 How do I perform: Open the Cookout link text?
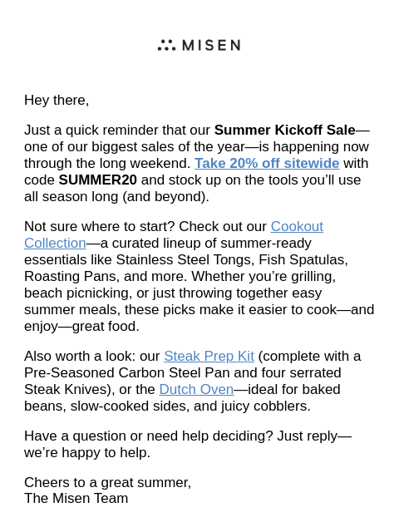[297, 226]
